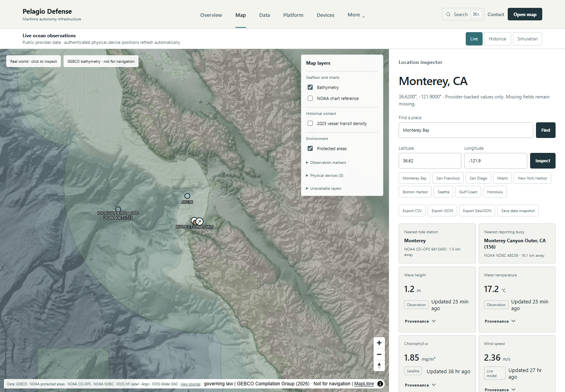565x392 pixels.
Task: Open the Map tab
Action: [x=241, y=15]
